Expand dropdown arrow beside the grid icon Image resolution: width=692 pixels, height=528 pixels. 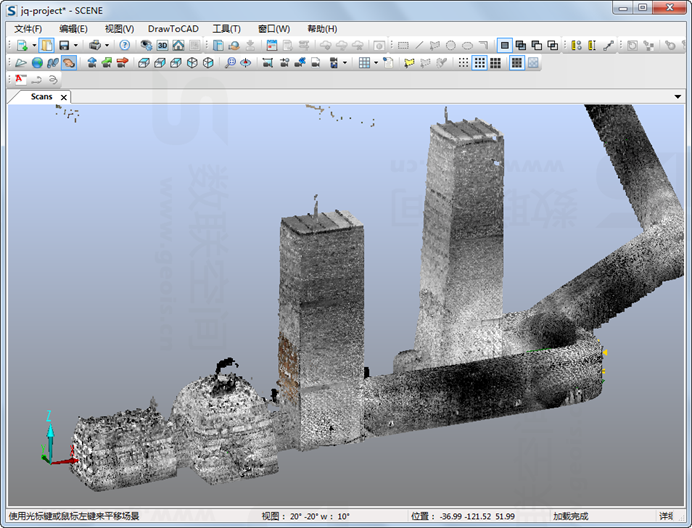pyautogui.click(x=376, y=63)
